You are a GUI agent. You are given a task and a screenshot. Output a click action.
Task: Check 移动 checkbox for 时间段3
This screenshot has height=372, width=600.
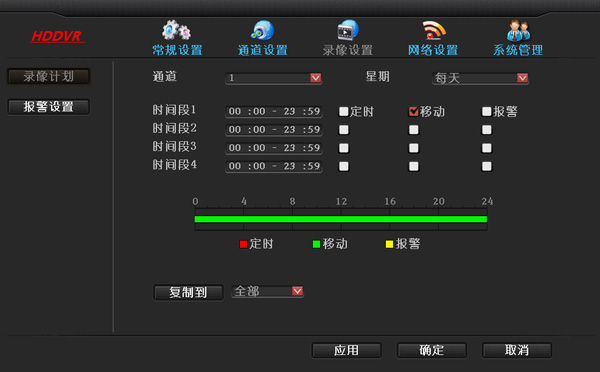pos(414,148)
